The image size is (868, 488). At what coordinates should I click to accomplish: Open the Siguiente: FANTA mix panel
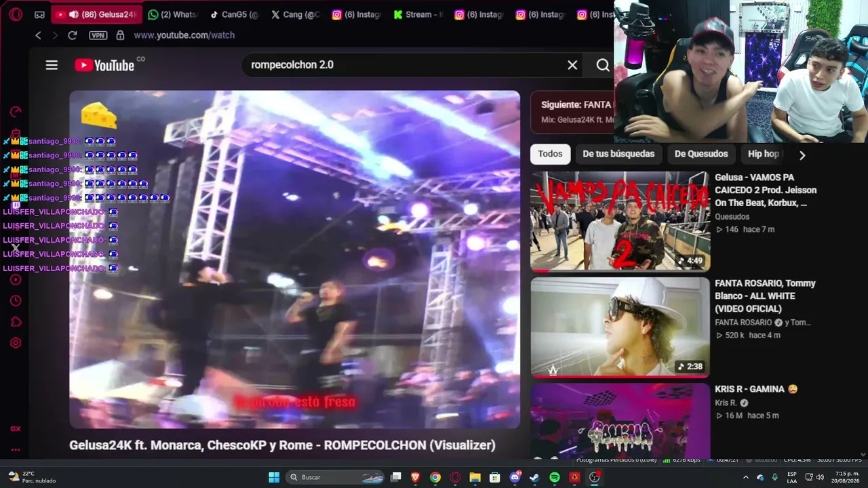pos(572,112)
